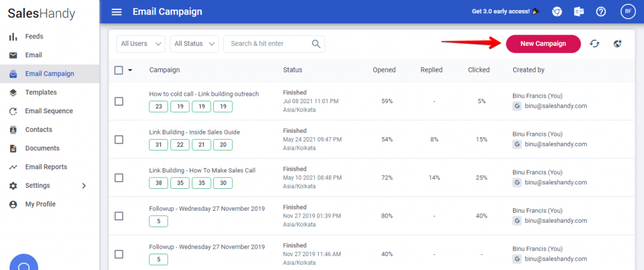The width and height of the screenshot is (644, 270).
Task: Click stage box 30 in Make Sales Call row
Action: click(x=223, y=183)
